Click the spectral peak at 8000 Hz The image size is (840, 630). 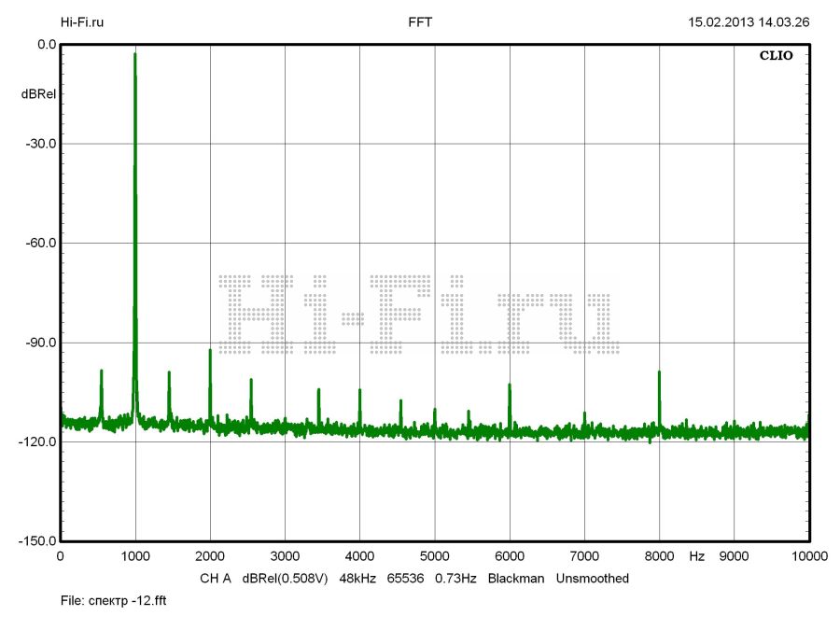click(x=659, y=372)
